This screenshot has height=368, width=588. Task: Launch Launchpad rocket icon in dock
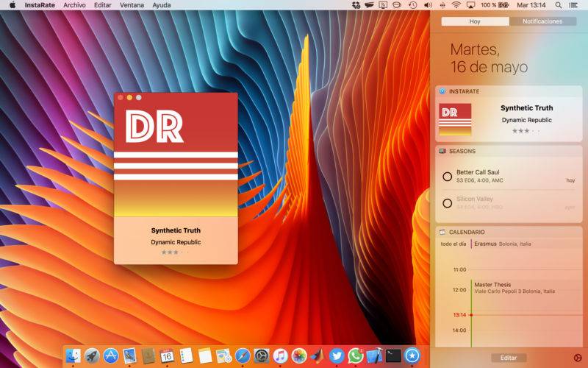click(x=92, y=355)
